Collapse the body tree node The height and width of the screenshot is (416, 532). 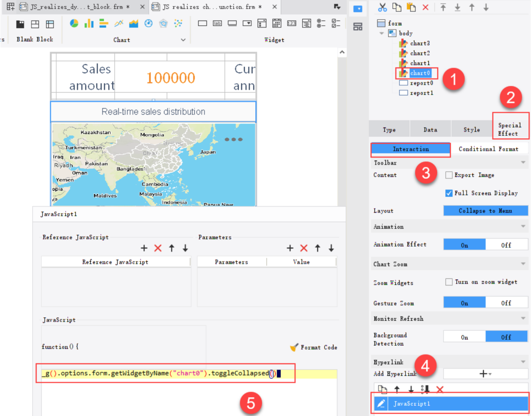[x=381, y=33]
